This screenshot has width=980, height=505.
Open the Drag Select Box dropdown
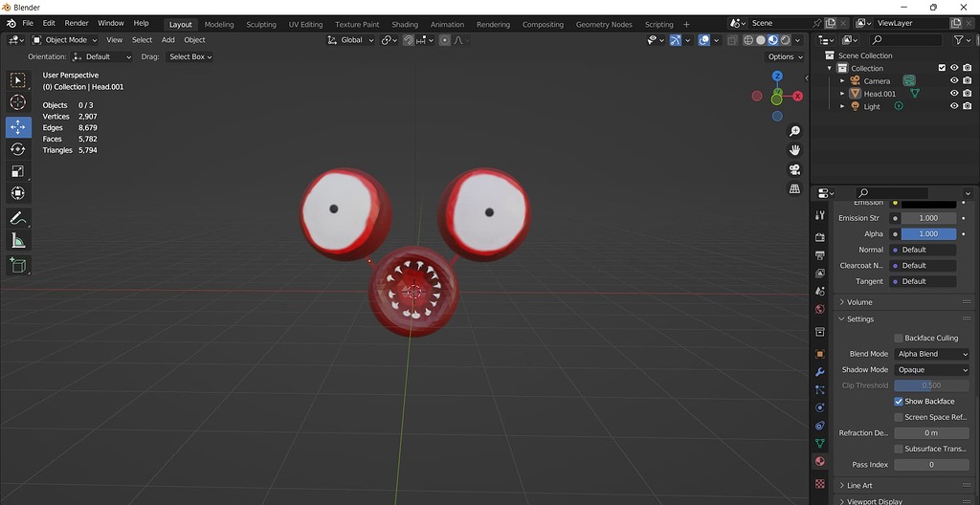click(x=189, y=56)
